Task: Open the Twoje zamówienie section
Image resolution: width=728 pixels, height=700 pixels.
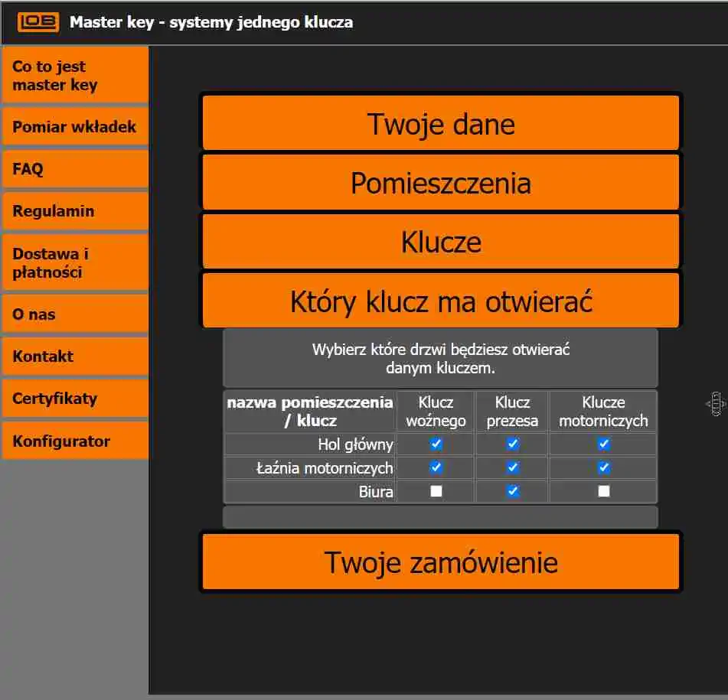Action: (441, 562)
